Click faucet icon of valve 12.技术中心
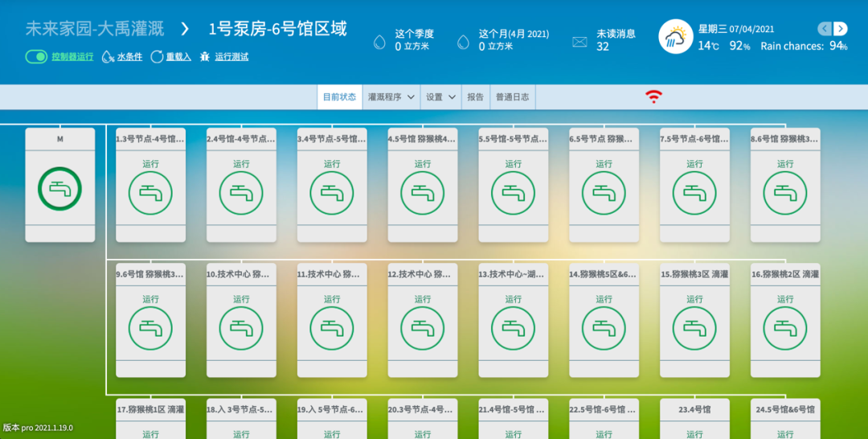 coord(423,328)
